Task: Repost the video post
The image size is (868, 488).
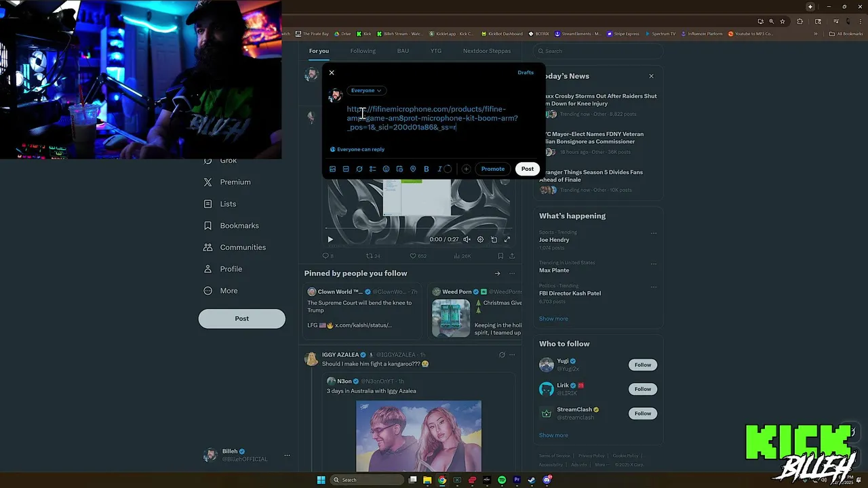Action: [373, 256]
